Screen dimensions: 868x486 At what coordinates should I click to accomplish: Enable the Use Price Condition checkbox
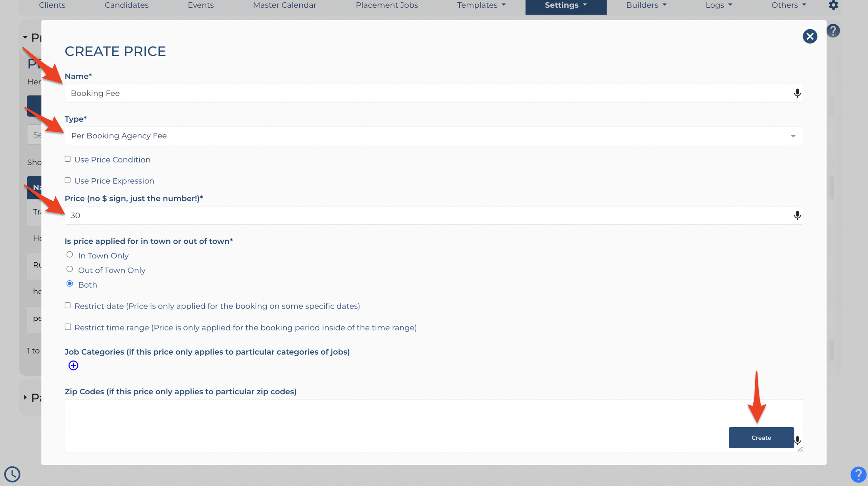coord(68,159)
